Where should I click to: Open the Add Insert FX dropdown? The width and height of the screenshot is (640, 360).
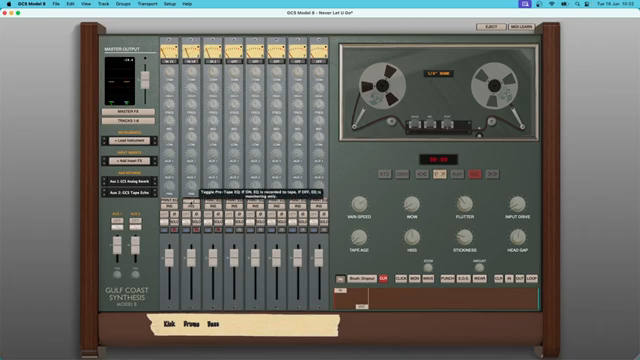tap(129, 161)
